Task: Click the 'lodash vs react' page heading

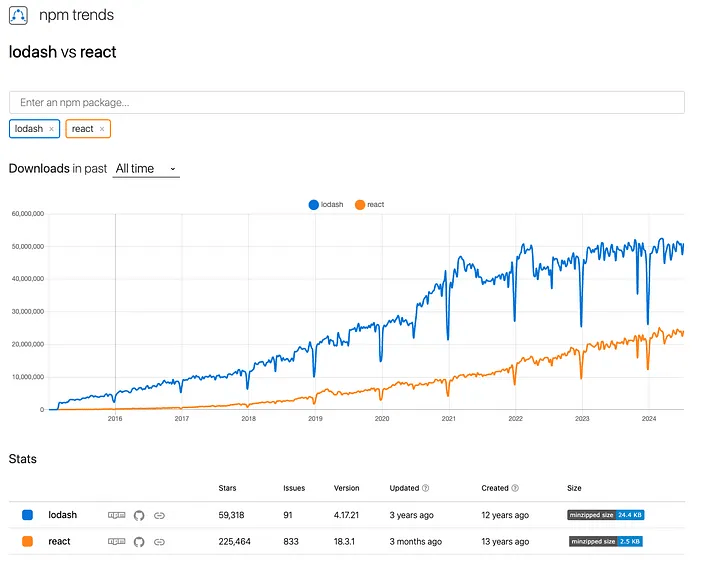Action: click(x=62, y=52)
